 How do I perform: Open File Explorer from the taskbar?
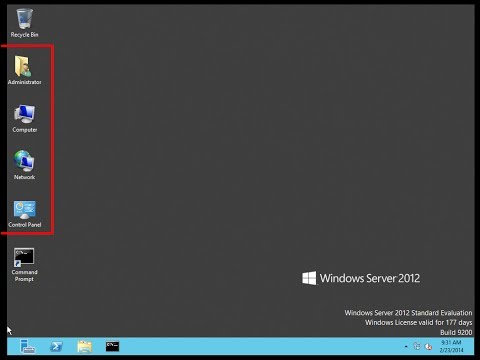85,346
